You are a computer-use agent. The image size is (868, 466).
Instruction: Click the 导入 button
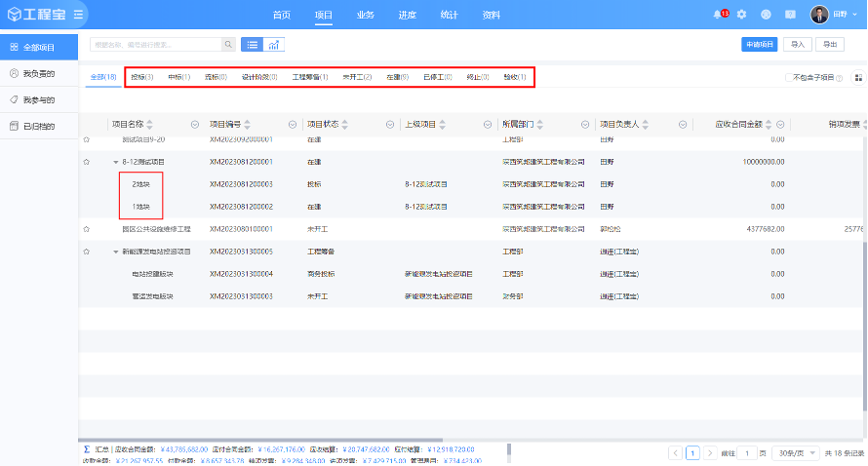(797, 45)
